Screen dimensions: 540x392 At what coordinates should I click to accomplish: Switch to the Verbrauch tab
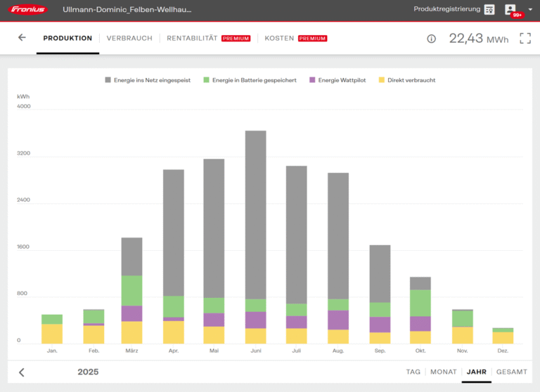(129, 39)
